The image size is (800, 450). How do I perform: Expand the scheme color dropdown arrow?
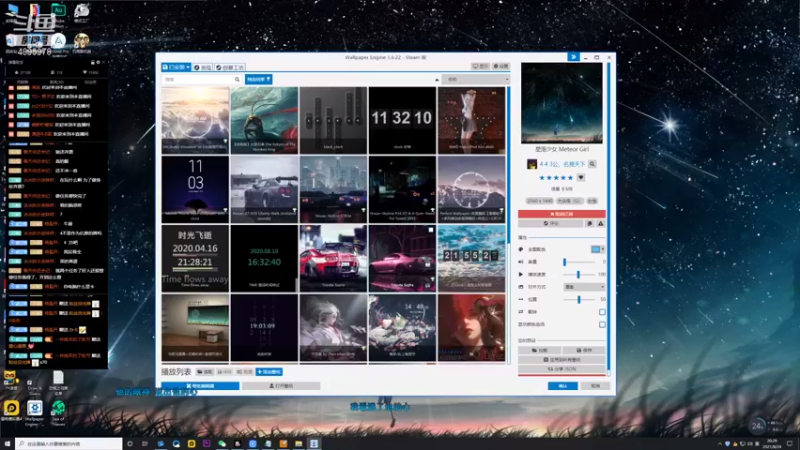603,249
